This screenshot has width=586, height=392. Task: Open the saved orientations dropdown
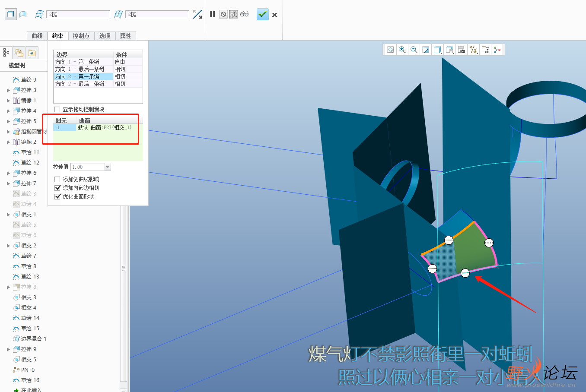450,50
